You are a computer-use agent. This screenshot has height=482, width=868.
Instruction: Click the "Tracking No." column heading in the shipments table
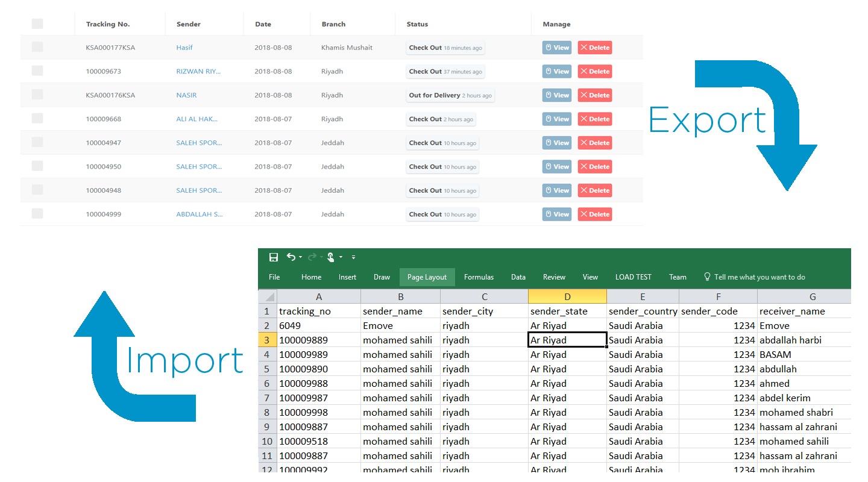click(108, 24)
